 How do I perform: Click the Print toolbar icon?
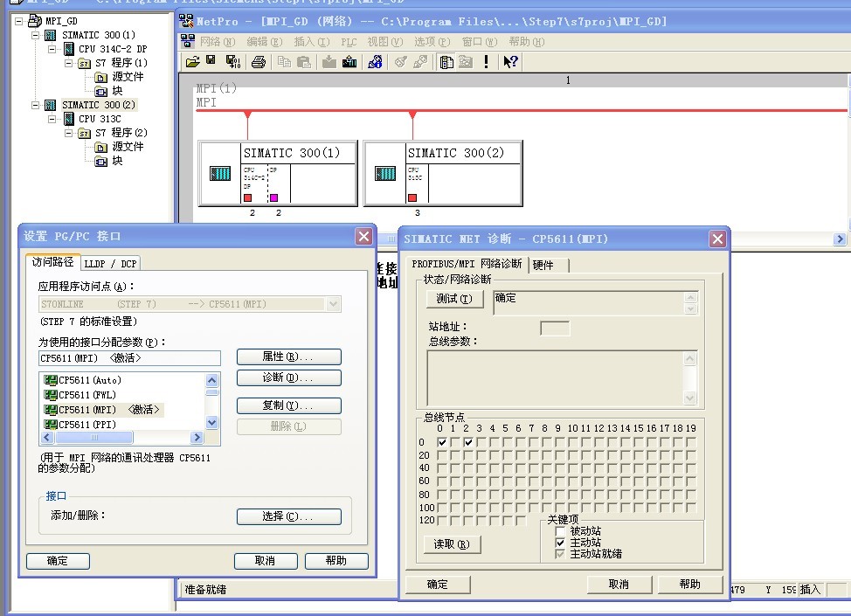coord(258,61)
